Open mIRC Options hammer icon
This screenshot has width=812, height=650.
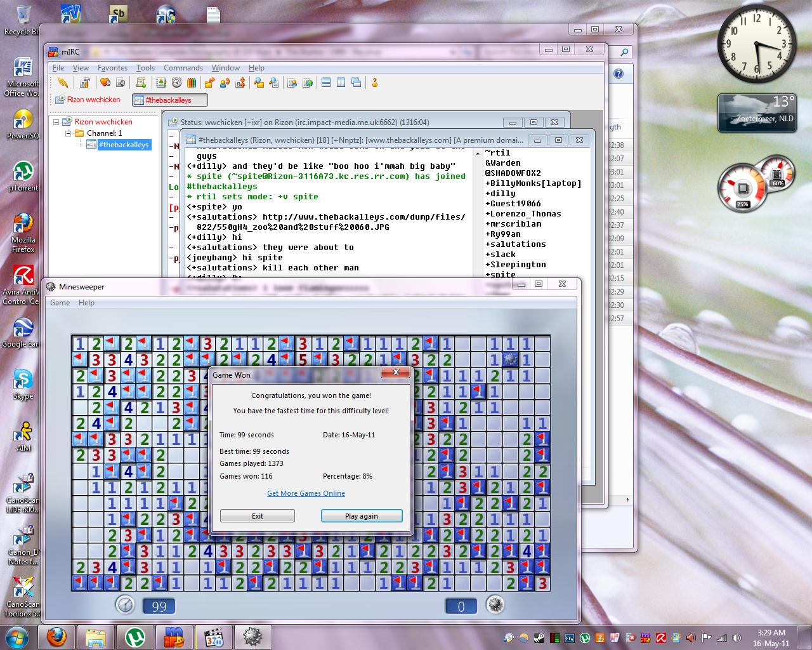coord(84,83)
